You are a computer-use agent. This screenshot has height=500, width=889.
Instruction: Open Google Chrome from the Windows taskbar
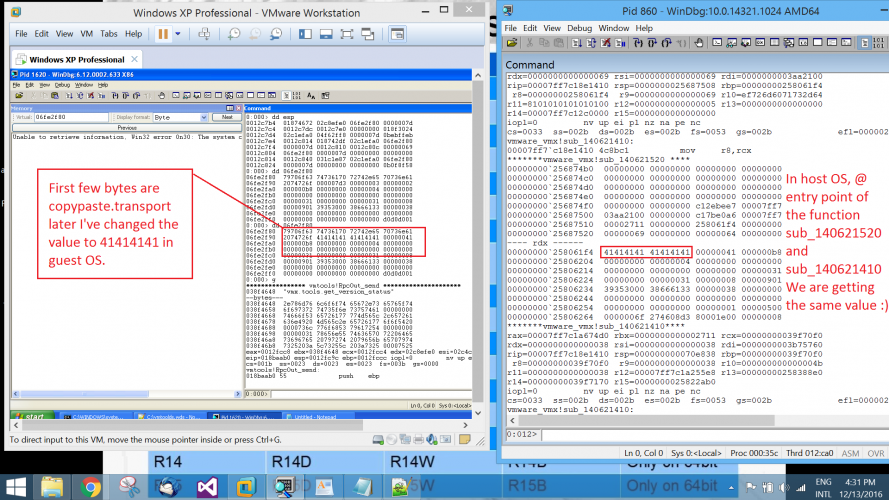tap(91, 485)
